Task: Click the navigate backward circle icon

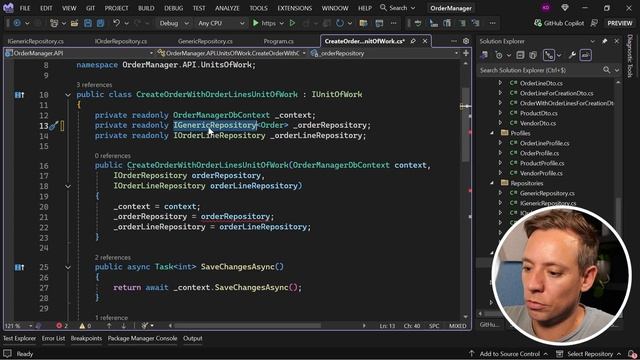Action: tap(17, 23)
